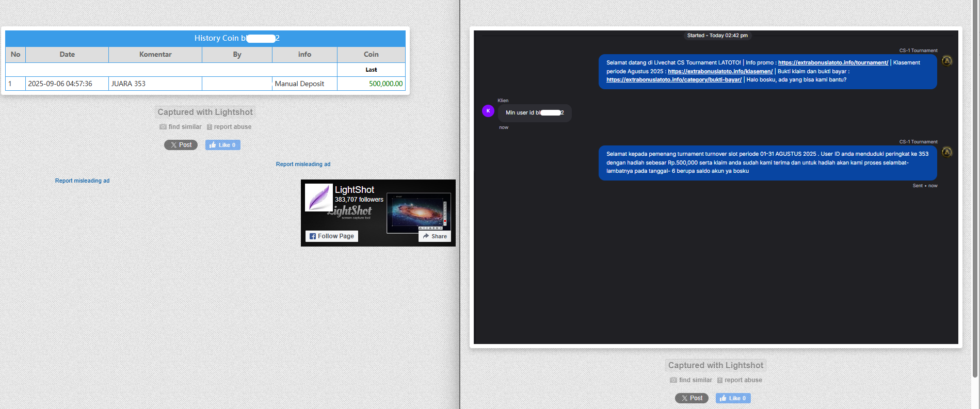Screen dimensions: 980x409
Task: Click the 'Komentar' column header
Action: click(x=155, y=54)
